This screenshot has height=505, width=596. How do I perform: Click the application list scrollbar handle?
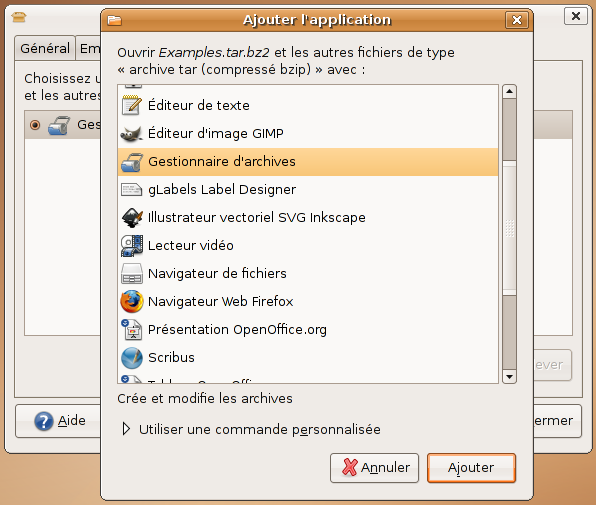pyautogui.click(x=509, y=228)
